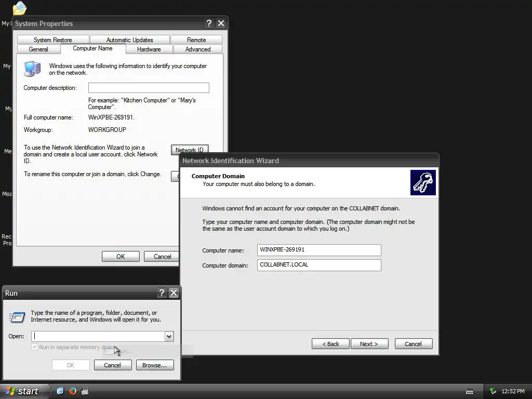The height and width of the screenshot is (399, 532).
Task: Toggle Run in separate memory space checkbox
Action: pos(34,347)
